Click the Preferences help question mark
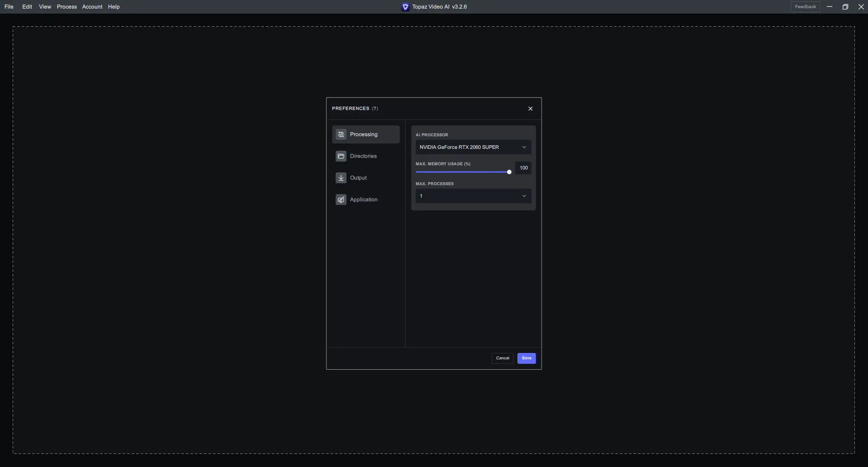This screenshot has width=868, height=467. [375, 109]
